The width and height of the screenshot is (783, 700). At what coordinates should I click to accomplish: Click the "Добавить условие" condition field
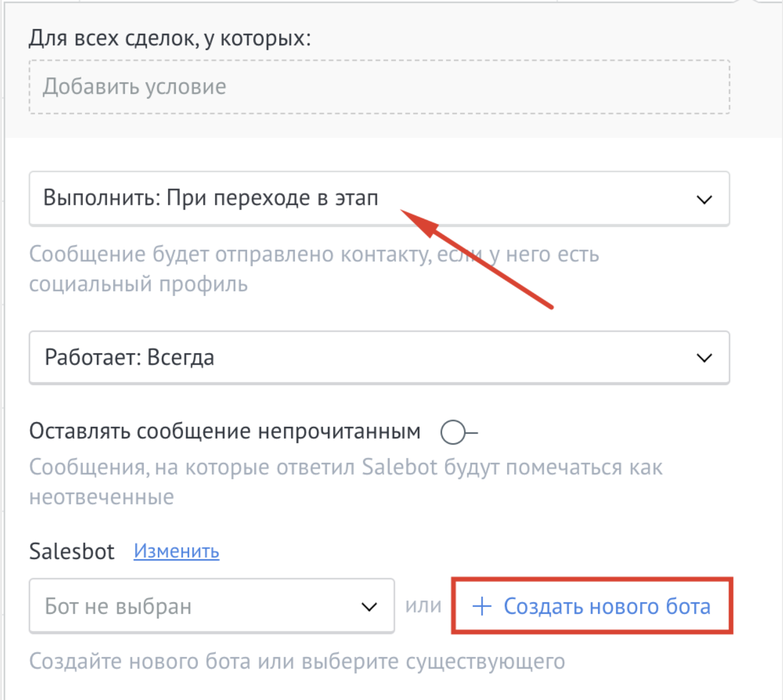pyautogui.click(x=379, y=87)
